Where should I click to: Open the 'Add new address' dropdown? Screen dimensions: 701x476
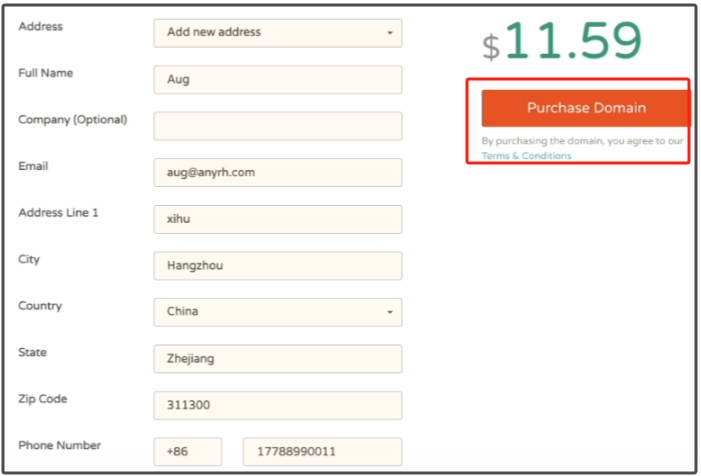point(277,33)
